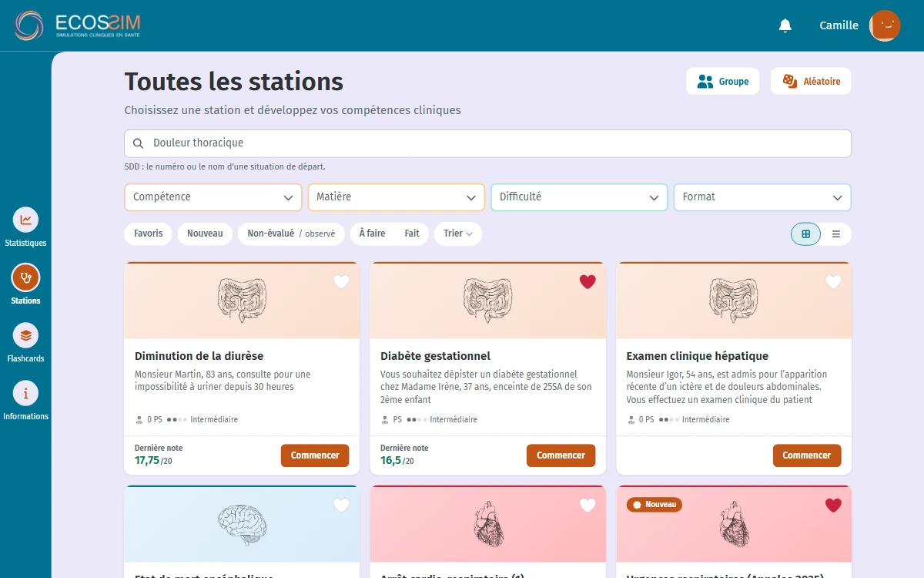Click the Nouveau badge on heart card
The height and width of the screenshot is (578, 924).
[x=654, y=505]
